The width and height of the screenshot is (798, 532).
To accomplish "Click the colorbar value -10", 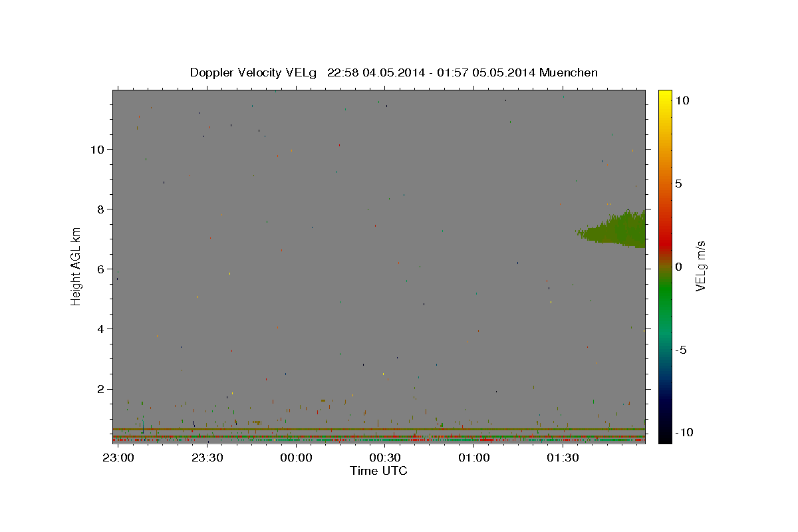I will pyautogui.click(x=686, y=433).
